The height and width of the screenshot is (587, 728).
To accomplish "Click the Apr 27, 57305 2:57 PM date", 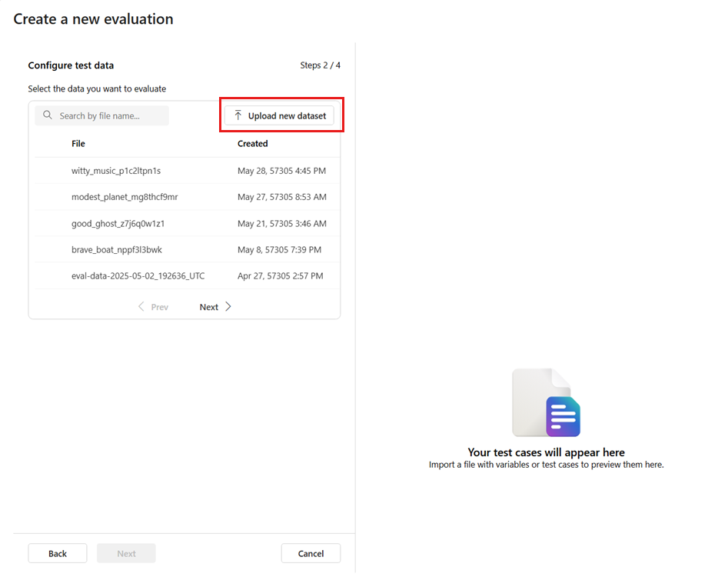I will pyautogui.click(x=281, y=275).
